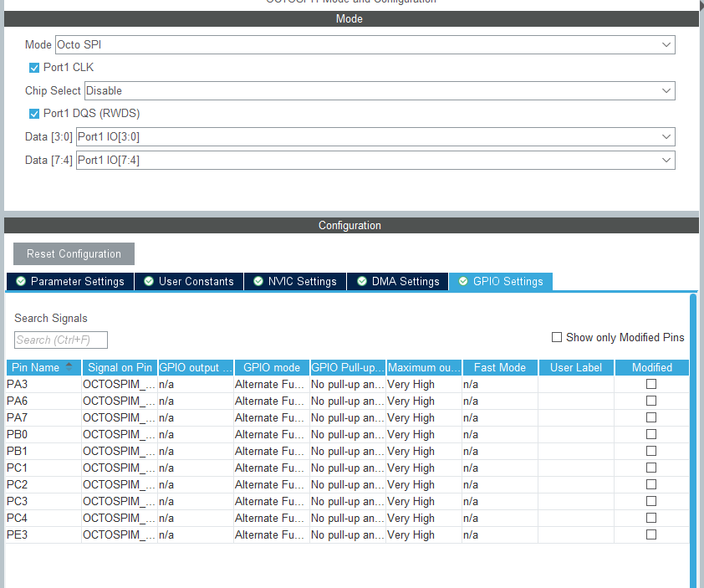The width and height of the screenshot is (704, 588).
Task: Click the Search Signals input field
Action: tap(61, 340)
